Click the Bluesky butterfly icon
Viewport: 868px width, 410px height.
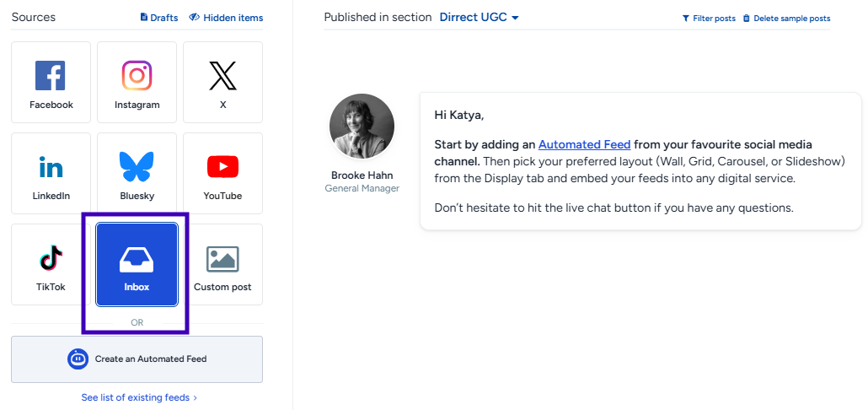(x=137, y=166)
